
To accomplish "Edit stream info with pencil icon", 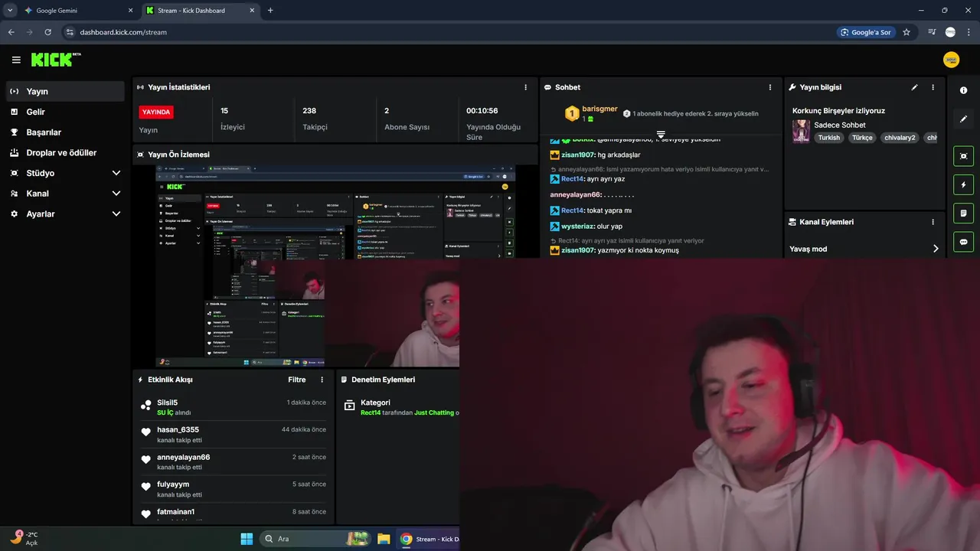I will [914, 87].
